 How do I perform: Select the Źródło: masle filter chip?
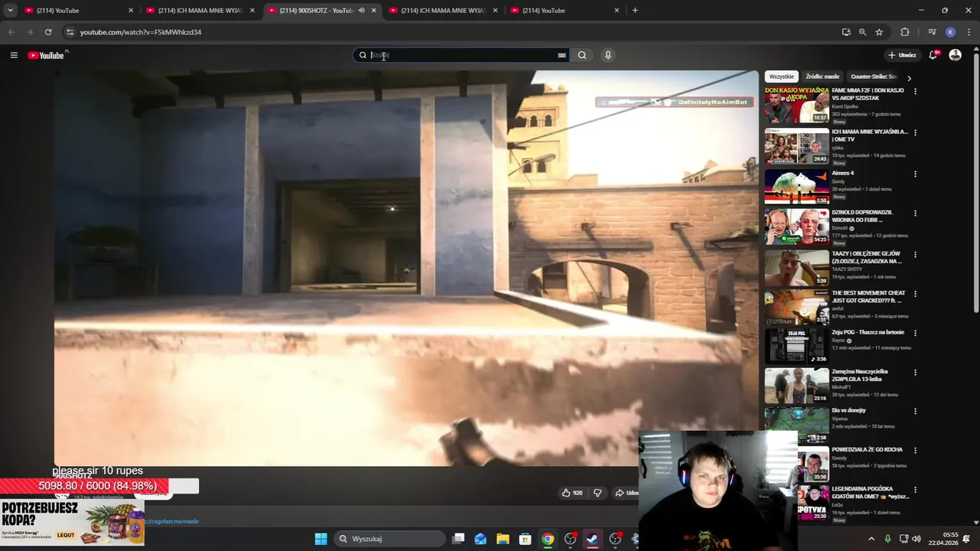(822, 77)
